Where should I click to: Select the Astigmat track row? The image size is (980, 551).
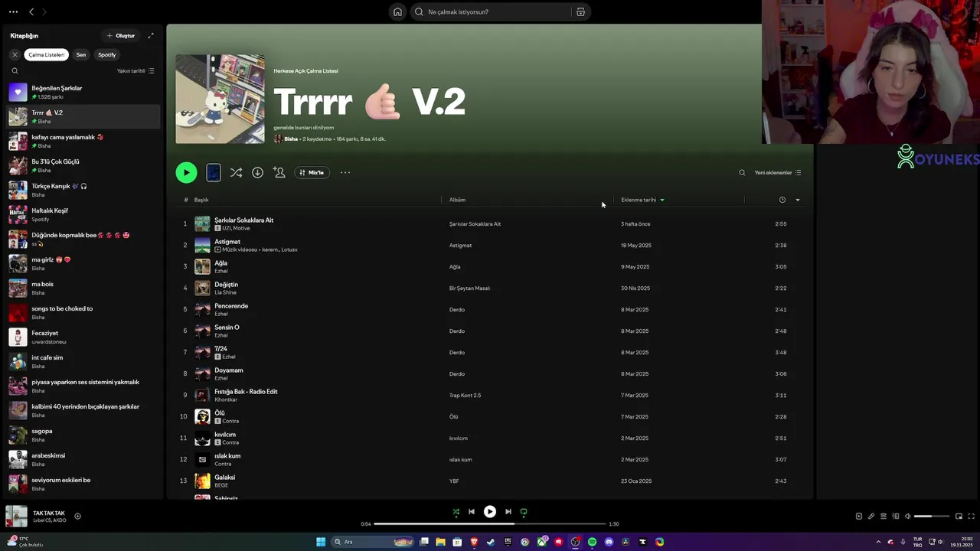(490, 245)
